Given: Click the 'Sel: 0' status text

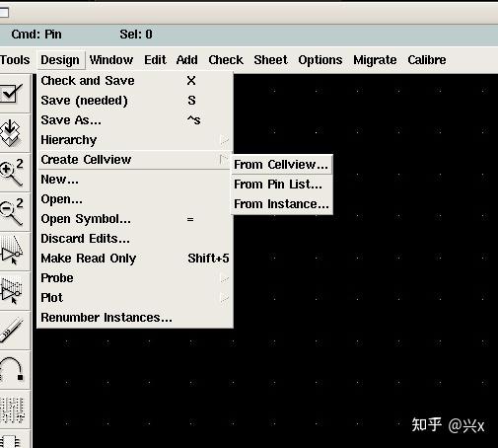Looking at the screenshot, I should (136, 35).
